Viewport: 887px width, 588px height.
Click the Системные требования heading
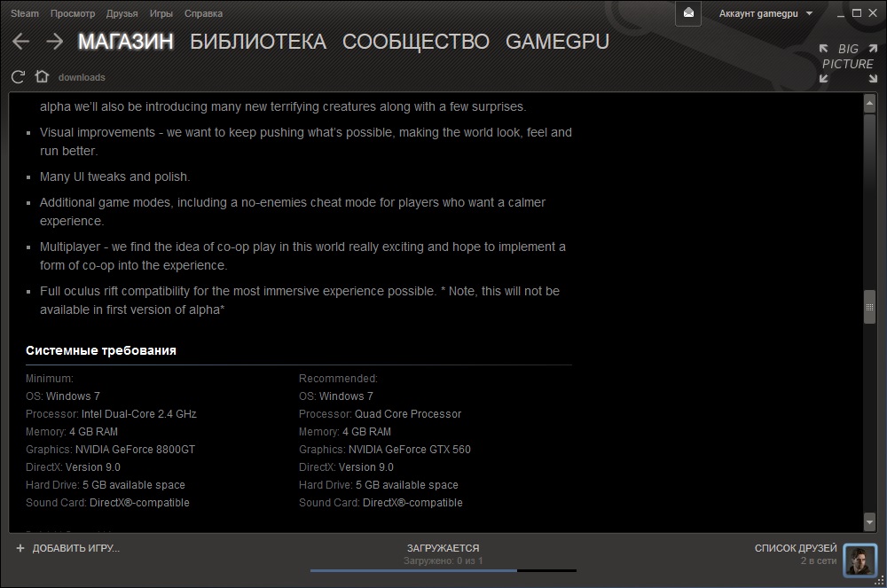pyautogui.click(x=101, y=350)
